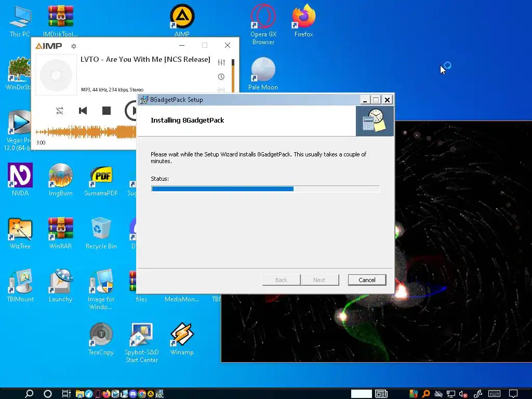Stop playback in the AIMP player

(107, 111)
